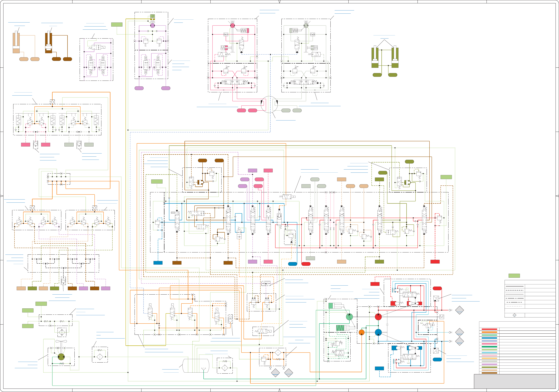Click the red rectangle above the upper regulator

click(375, 284)
